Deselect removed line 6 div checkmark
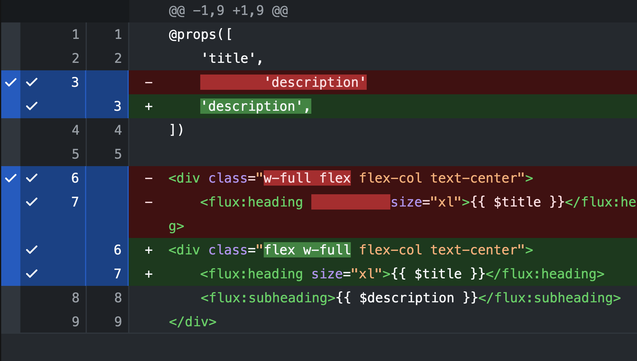Screen dimensions: 637x361 pyautogui.click(x=32, y=178)
